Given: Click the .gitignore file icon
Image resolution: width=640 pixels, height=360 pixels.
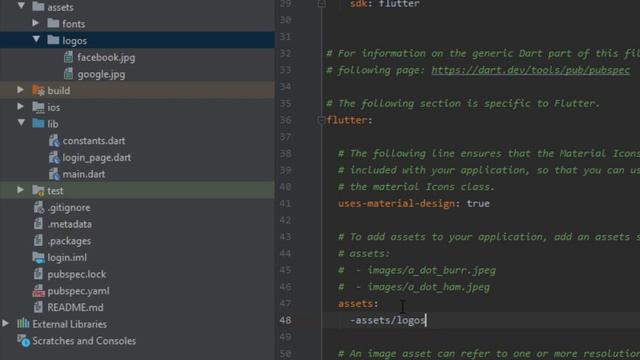Looking at the screenshot, I should [x=38, y=207].
